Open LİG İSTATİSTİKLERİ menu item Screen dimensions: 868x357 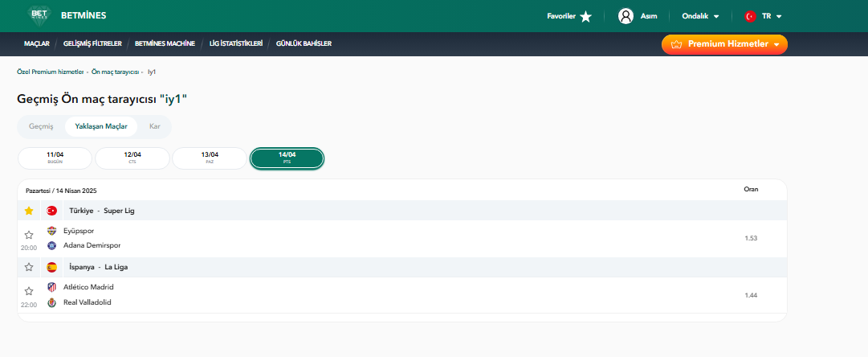[236, 43]
